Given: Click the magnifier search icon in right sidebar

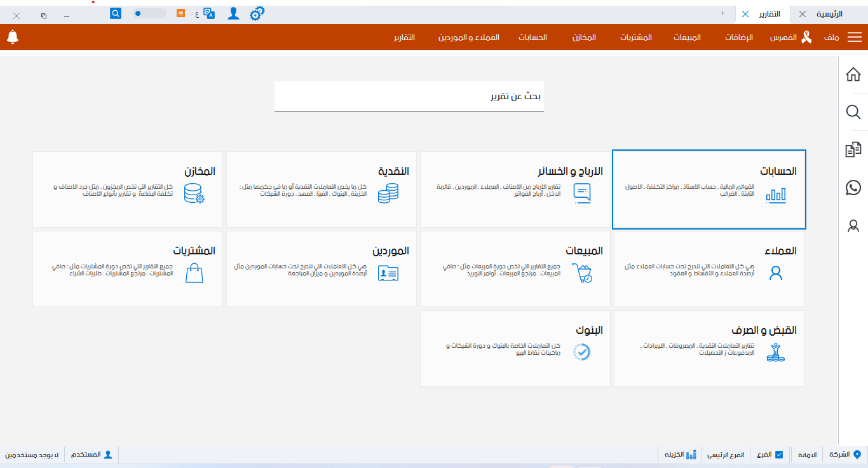Looking at the screenshot, I should [x=853, y=112].
